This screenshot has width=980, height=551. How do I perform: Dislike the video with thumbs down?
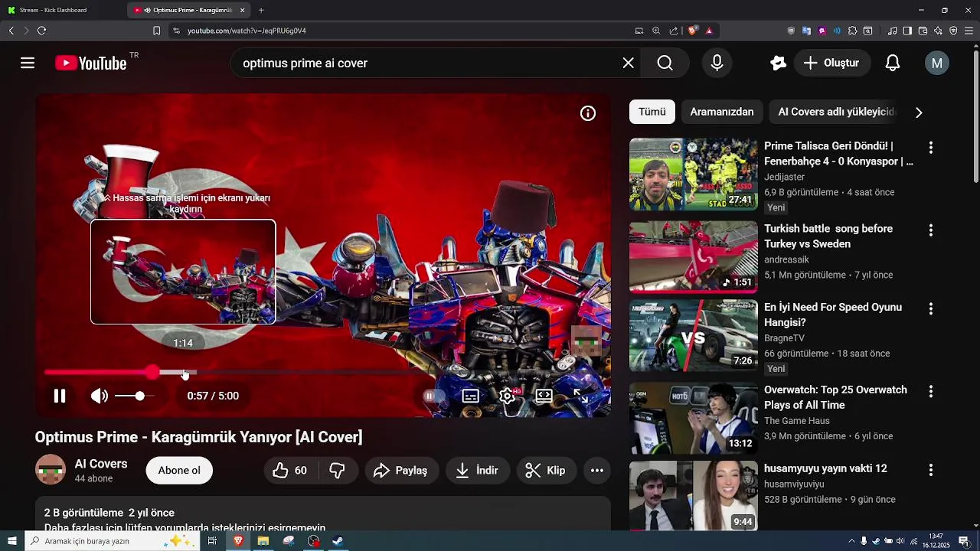[x=337, y=471]
